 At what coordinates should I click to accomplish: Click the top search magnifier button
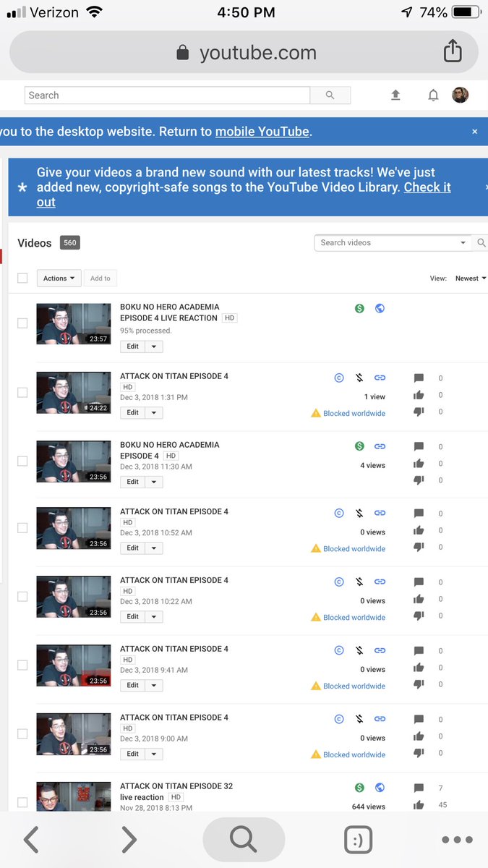pos(330,95)
